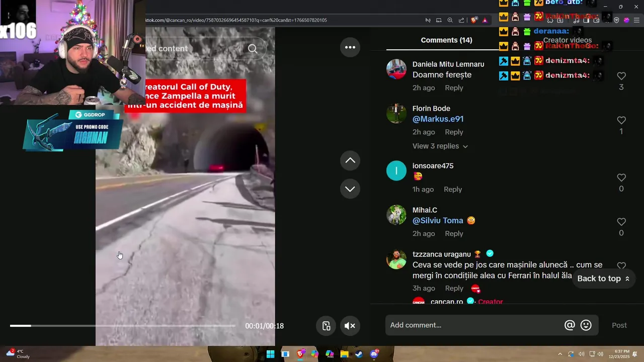Show hidden icons in system tray
Image resolution: width=644 pixels, height=362 pixels.
[x=560, y=354]
